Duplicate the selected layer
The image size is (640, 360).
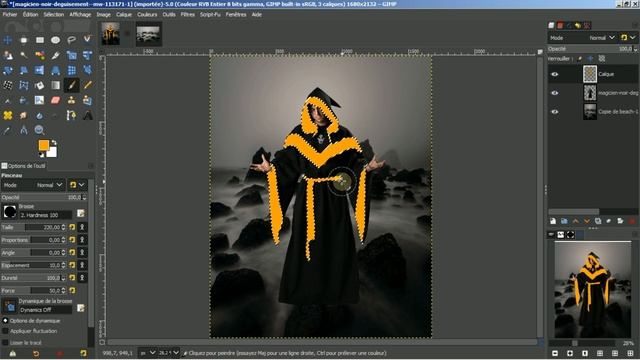point(598,221)
